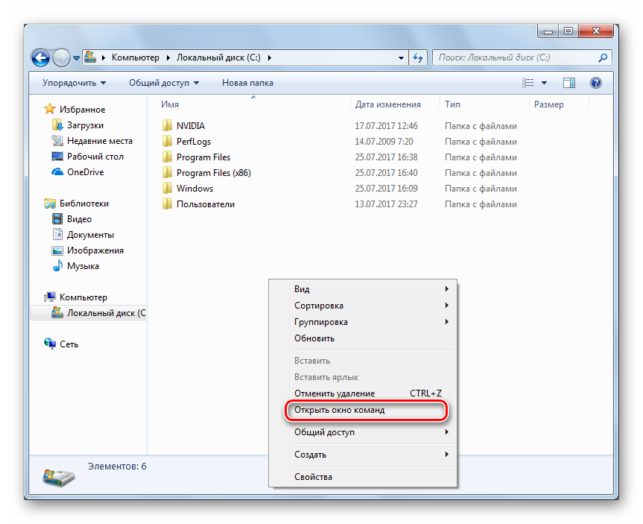Toggle the preview pane icon
This screenshot has width=643, height=524.
pyautogui.click(x=569, y=83)
